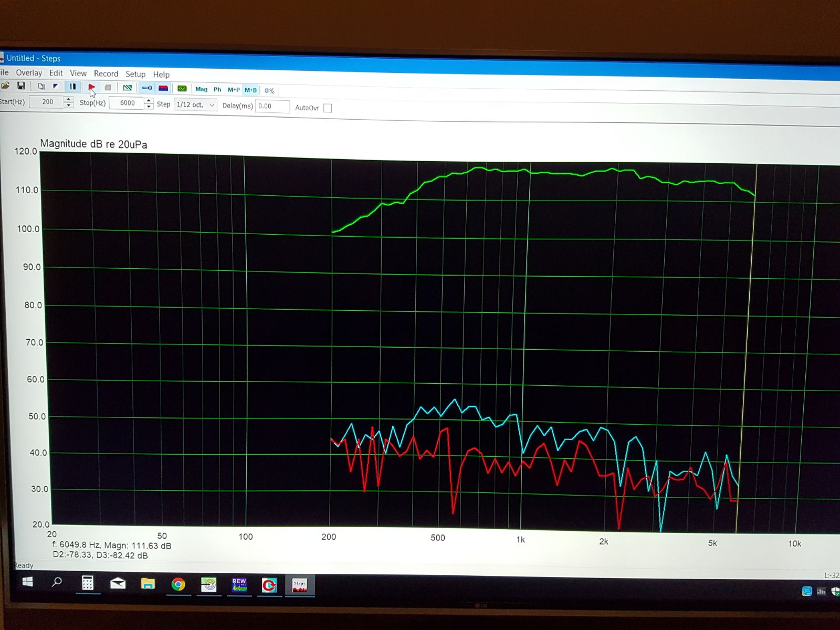Screen dimensions: 840x630
Task: Open the Mail app from taskbar
Action: (x=118, y=583)
